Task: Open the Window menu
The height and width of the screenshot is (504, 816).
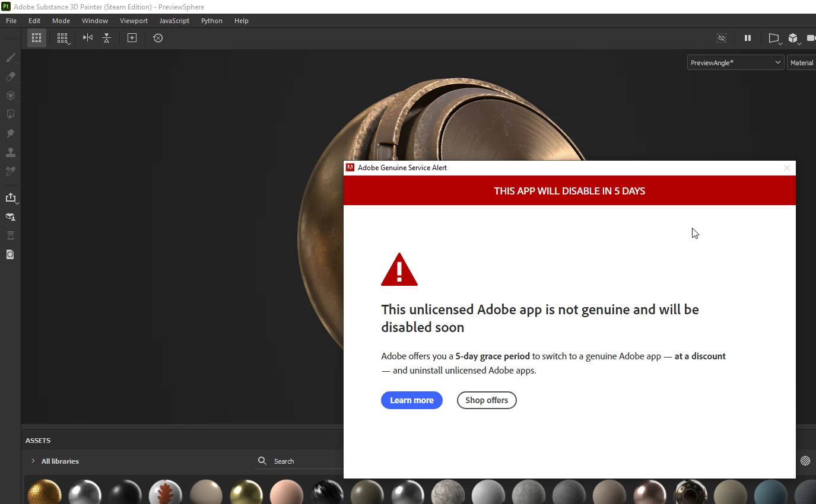Action: pos(95,21)
